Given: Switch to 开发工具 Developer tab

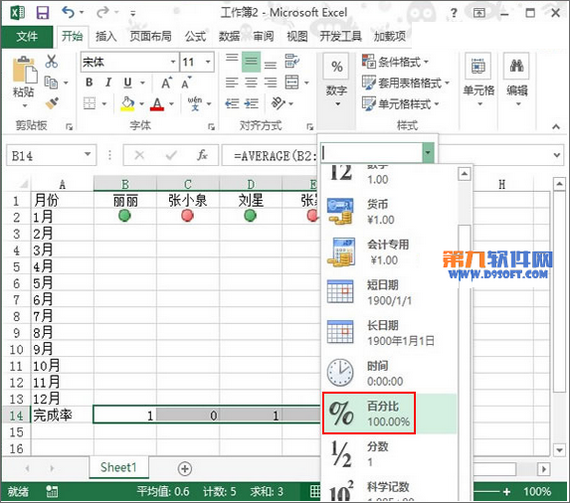Looking at the screenshot, I should click(x=341, y=36).
